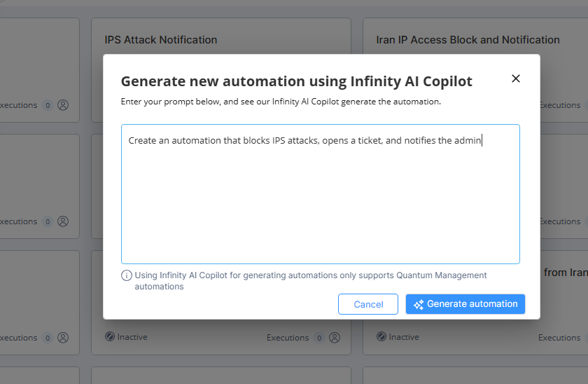The image size is (588, 384).
Task: Click the Executions count badge in center card
Action: (x=319, y=338)
